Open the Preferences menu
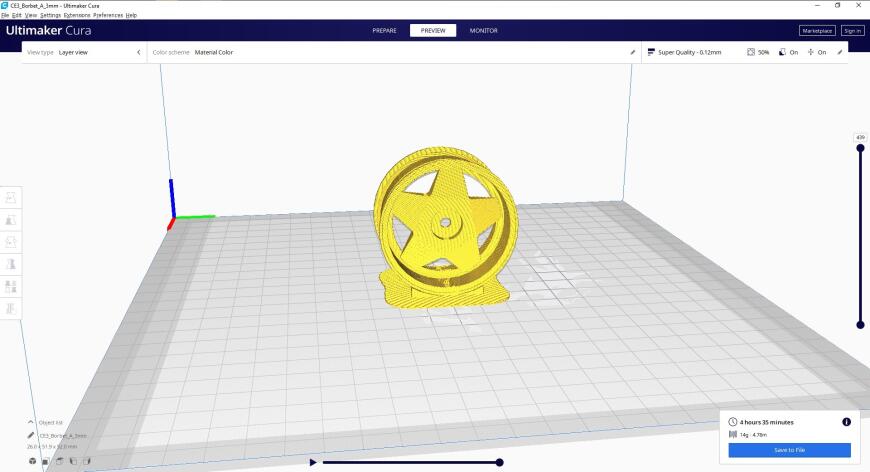 click(x=108, y=15)
